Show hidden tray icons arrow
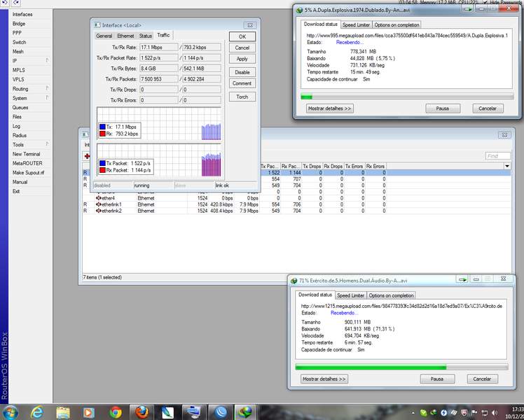The height and width of the screenshot is (420, 524). coord(413,413)
